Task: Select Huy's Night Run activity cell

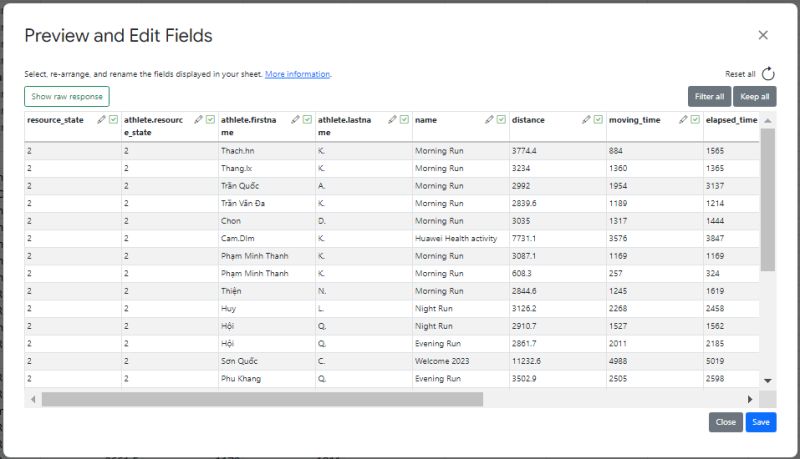Action: 461,309
